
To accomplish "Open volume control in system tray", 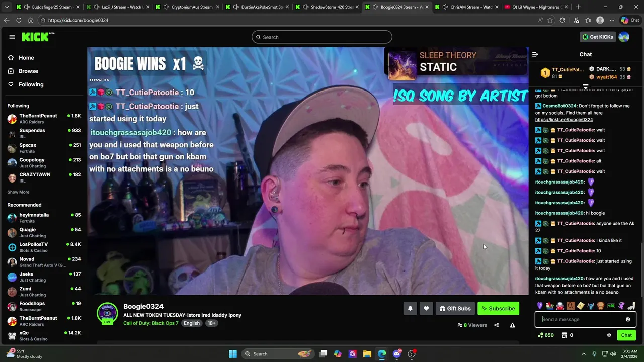I will 614,354.
